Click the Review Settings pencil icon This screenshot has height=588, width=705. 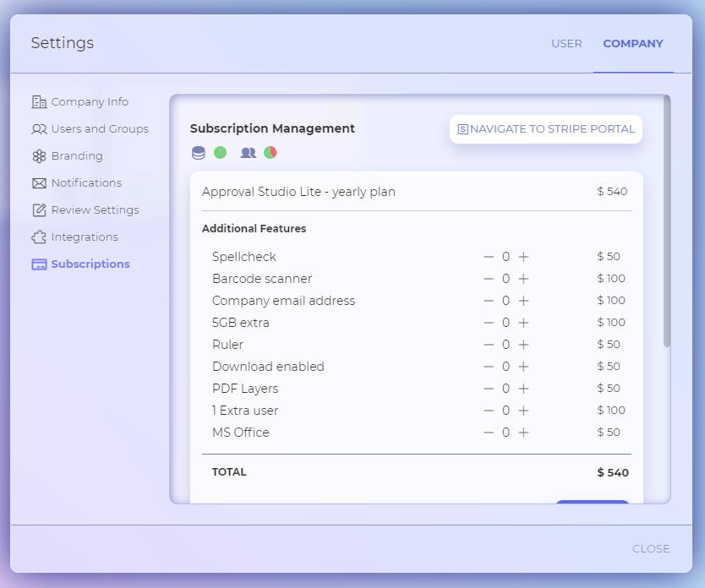pos(39,210)
